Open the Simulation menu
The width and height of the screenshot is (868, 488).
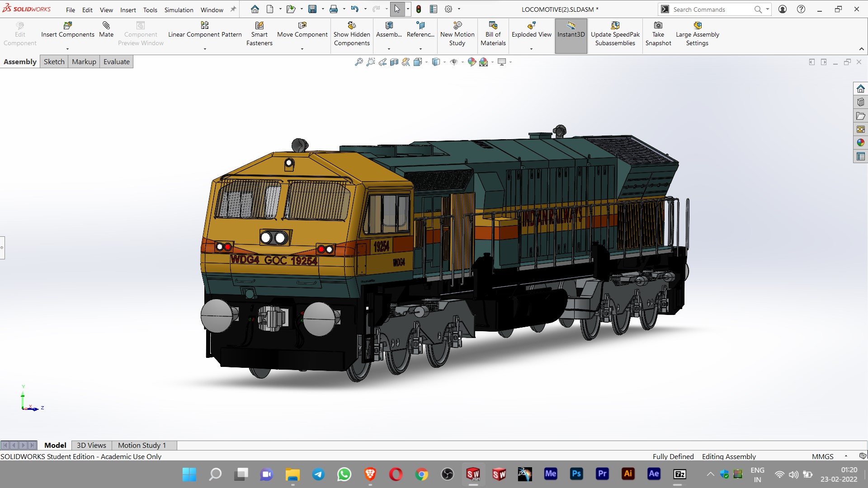pyautogui.click(x=179, y=9)
